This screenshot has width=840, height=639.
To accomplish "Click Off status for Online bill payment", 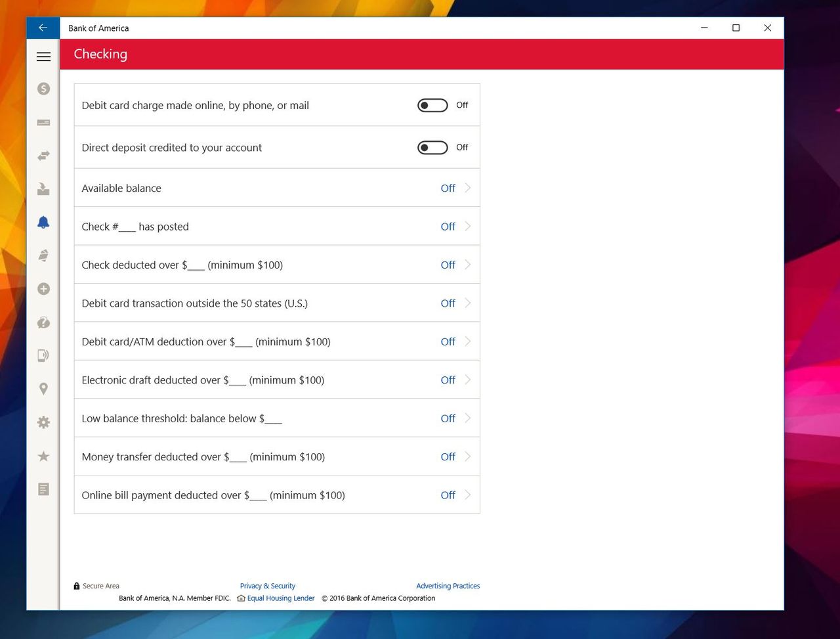I will (448, 495).
